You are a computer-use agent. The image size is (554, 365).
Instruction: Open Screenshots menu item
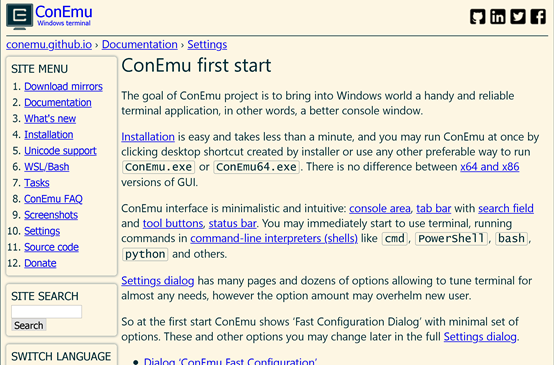pyautogui.click(x=51, y=215)
